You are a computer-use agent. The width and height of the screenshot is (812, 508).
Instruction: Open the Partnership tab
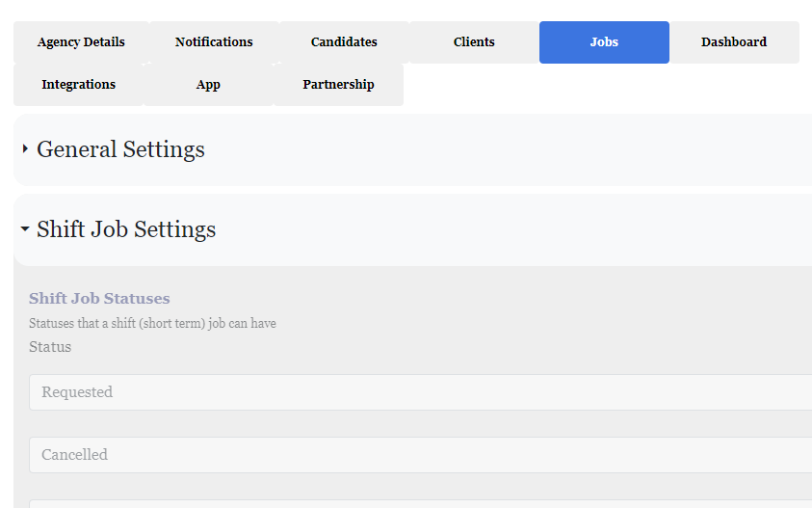point(338,85)
